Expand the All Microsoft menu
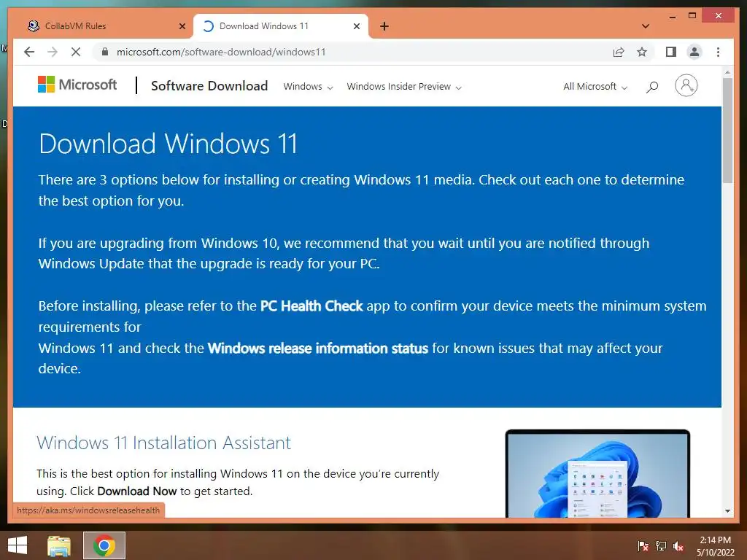Image resolution: width=747 pixels, height=560 pixels. click(595, 87)
